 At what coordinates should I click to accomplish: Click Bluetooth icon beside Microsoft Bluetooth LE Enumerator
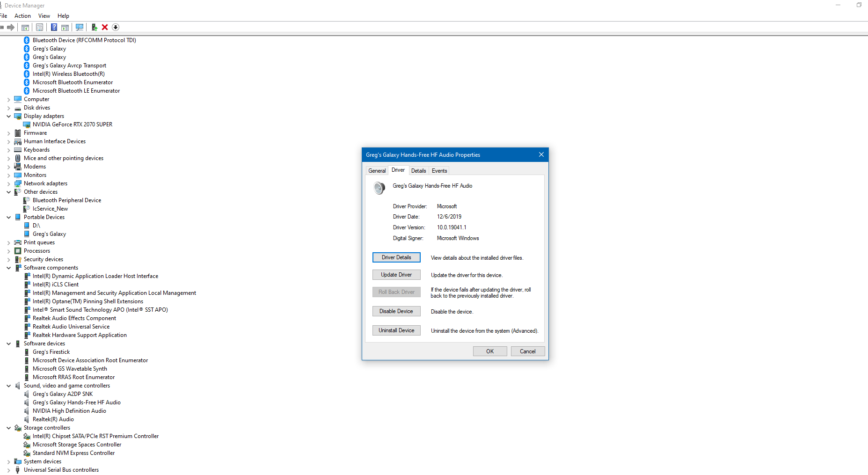[x=27, y=91]
